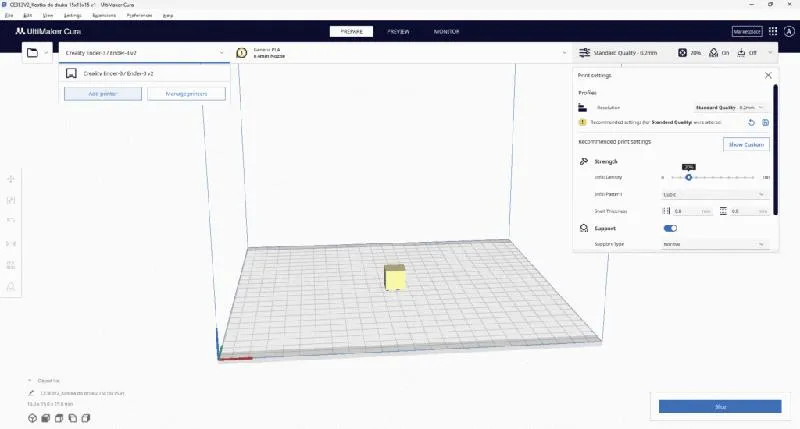800x429 pixels.
Task: Open the Support Type dropdown
Action: (714, 244)
